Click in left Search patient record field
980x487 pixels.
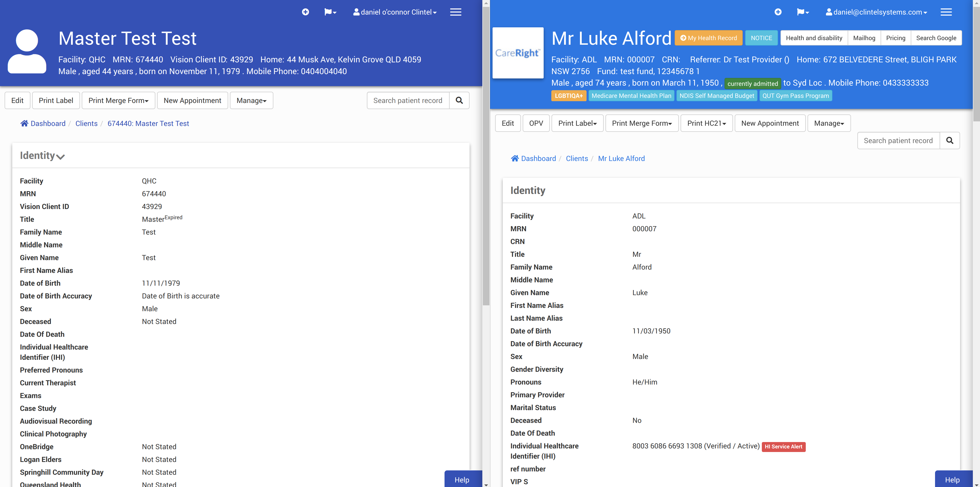[407, 100]
